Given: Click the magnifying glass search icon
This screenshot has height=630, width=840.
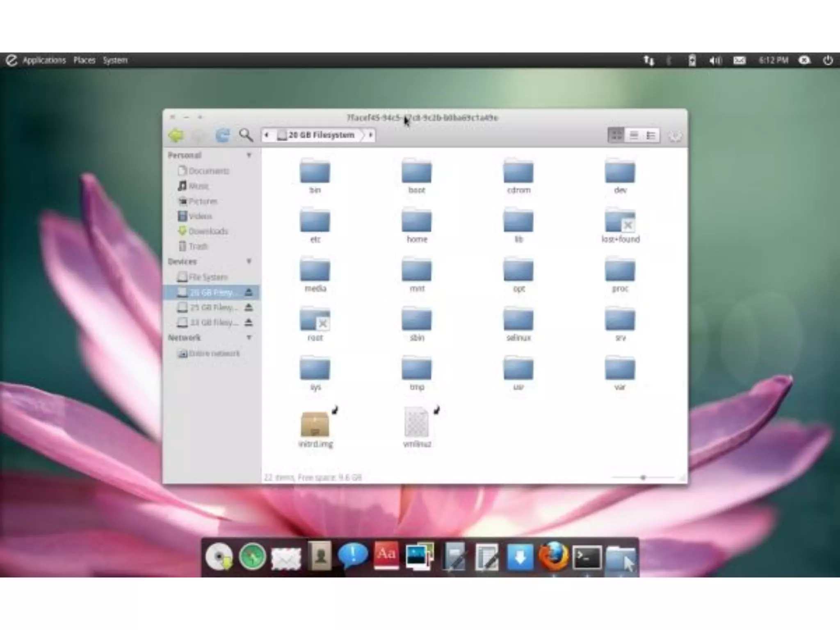Looking at the screenshot, I should click(x=246, y=135).
